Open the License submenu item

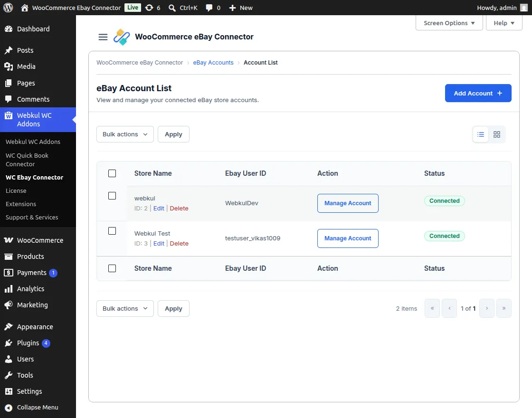[x=16, y=190]
